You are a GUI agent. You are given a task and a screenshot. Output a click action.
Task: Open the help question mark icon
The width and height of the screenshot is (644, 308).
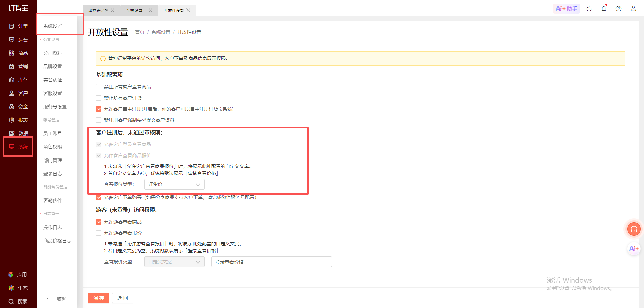619,9
